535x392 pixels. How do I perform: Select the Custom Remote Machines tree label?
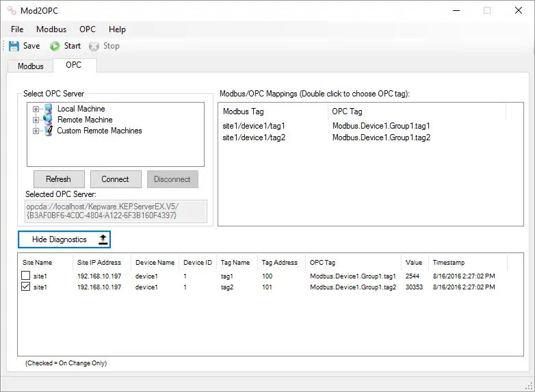click(x=99, y=131)
